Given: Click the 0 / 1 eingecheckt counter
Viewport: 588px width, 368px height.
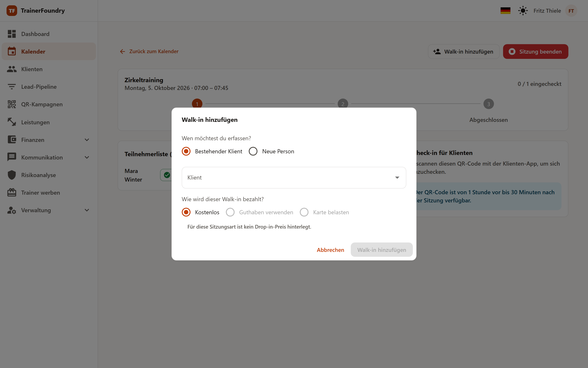Looking at the screenshot, I should 539,84.
